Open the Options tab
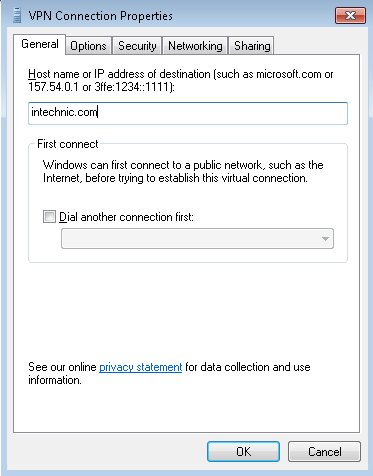Image resolution: width=373 pixels, height=476 pixels. [x=88, y=46]
